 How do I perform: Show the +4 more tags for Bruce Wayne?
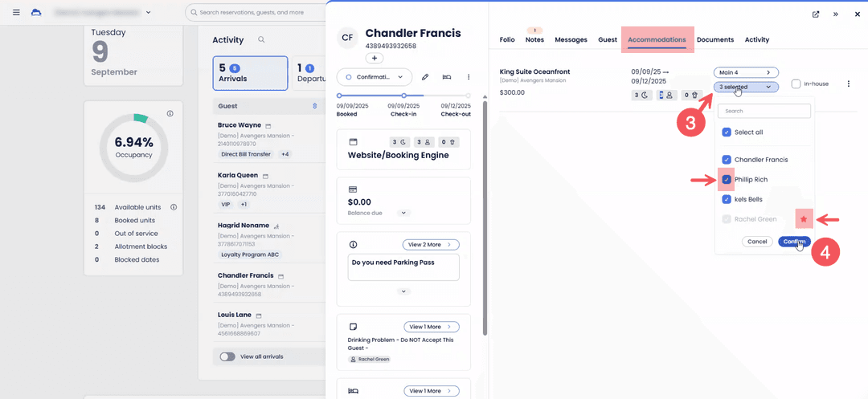tap(285, 154)
